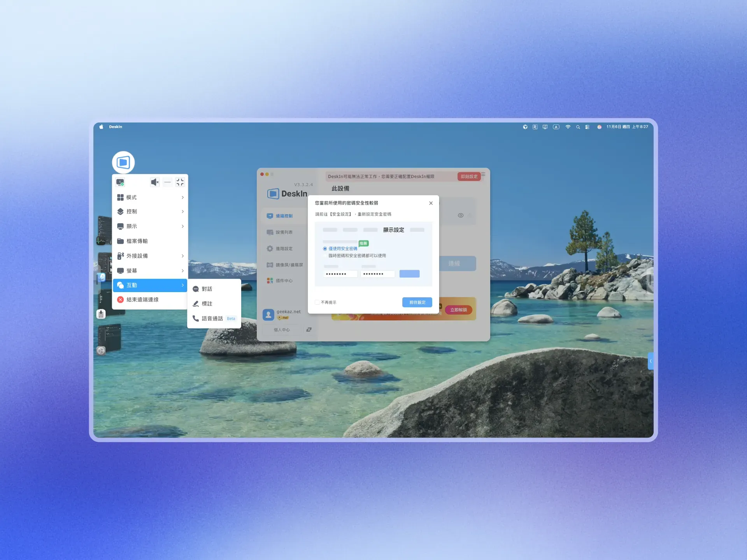Click the 前往設定 button
Image resolution: width=747 pixels, height=560 pixels.
tap(417, 302)
